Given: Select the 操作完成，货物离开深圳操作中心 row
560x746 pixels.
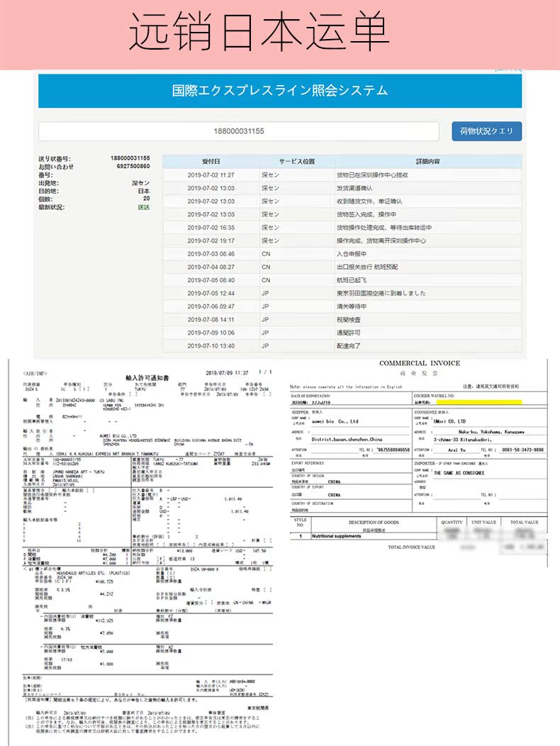Looking at the screenshot, I should pyautogui.click(x=342, y=240).
